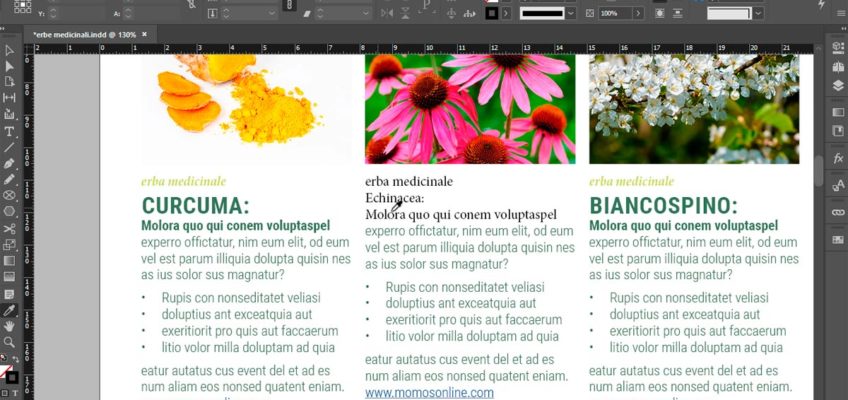Open the vertical scale percentage dropdown
The height and width of the screenshot is (400, 848).
pos(271,14)
